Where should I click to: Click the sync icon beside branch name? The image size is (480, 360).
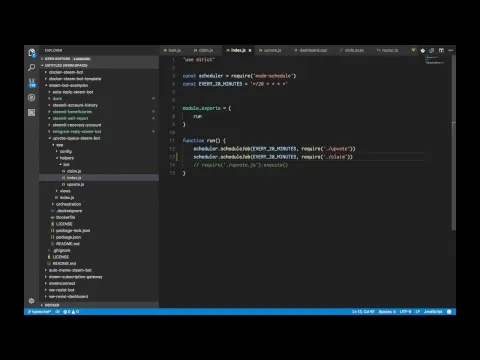[58, 312]
